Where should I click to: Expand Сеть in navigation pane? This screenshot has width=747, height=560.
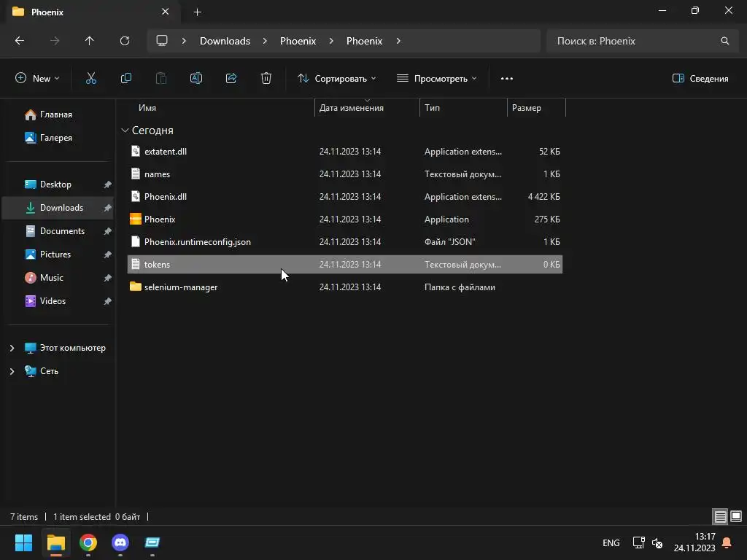(x=12, y=371)
